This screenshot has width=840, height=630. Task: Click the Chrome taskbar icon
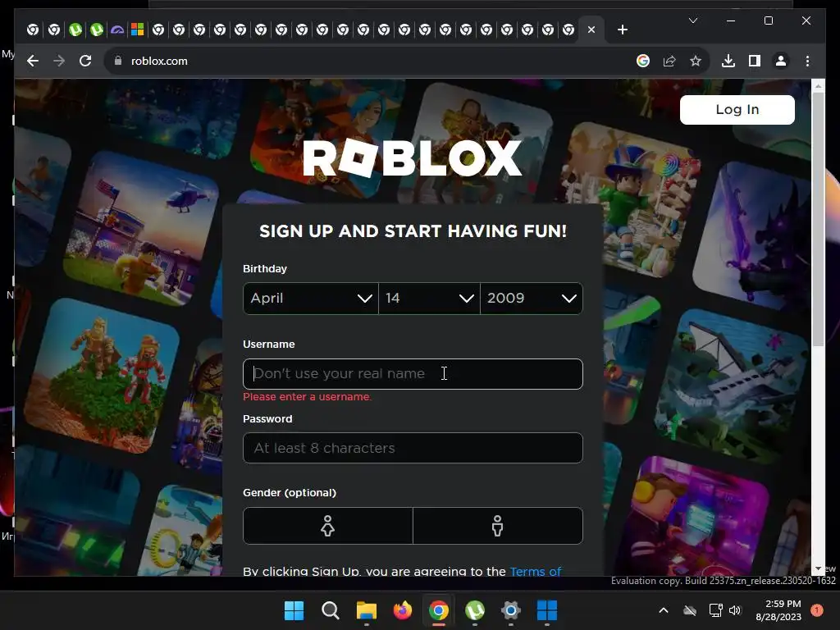tap(438, 610)
